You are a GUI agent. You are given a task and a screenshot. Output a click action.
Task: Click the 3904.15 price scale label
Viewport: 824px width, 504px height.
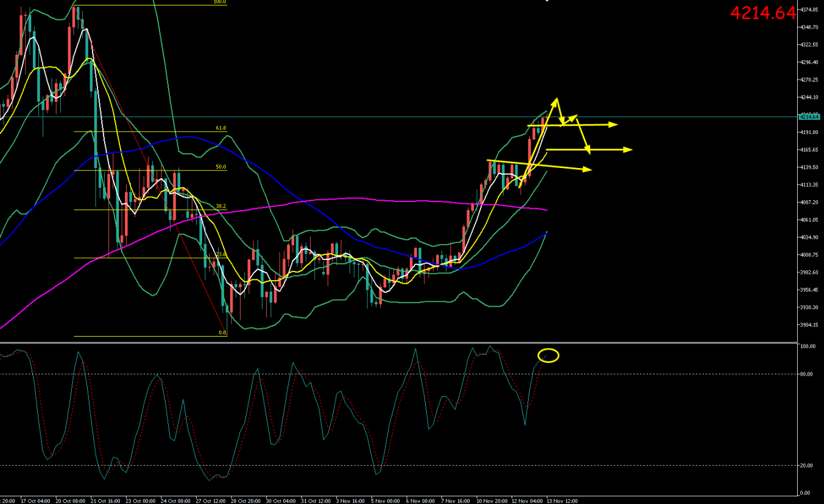809,325
